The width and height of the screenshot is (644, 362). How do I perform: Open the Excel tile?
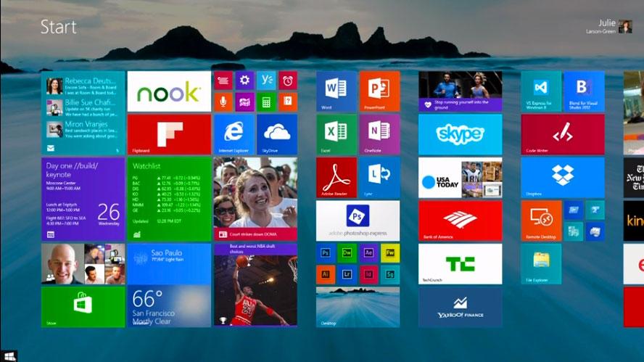click(x=337, y=134)
